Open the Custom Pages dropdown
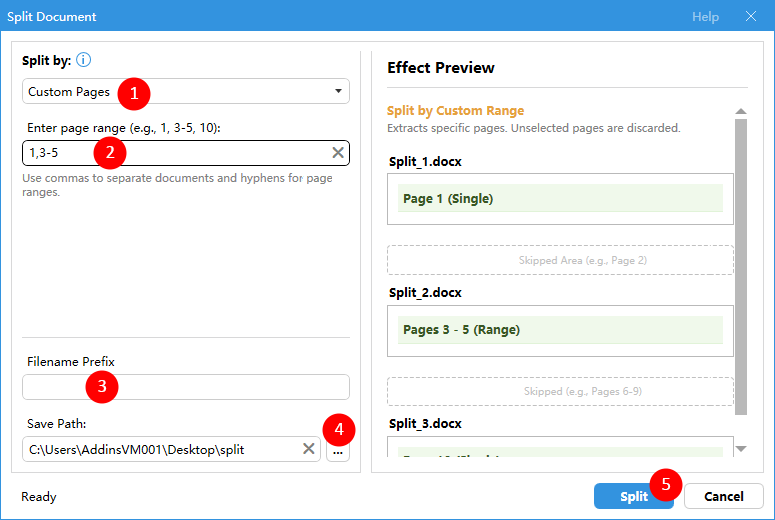Viewport: 775px width, 520px height. point(186,91)
